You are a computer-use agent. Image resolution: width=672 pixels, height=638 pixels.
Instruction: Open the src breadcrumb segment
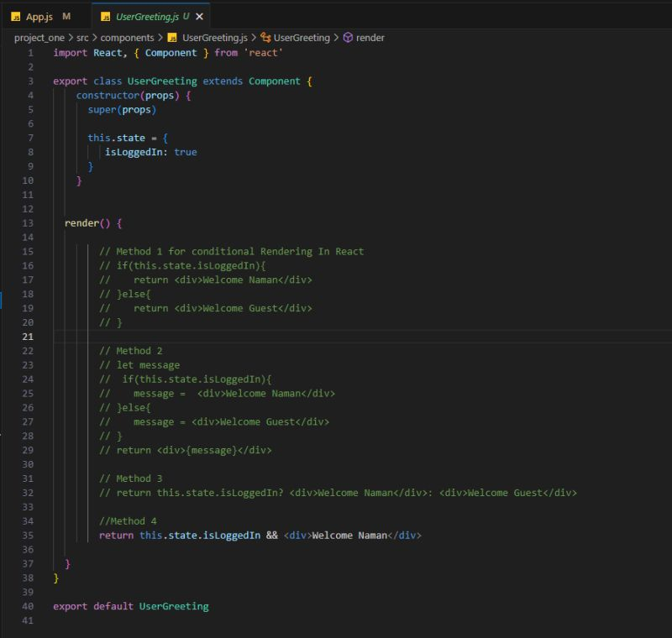point(82,38)
